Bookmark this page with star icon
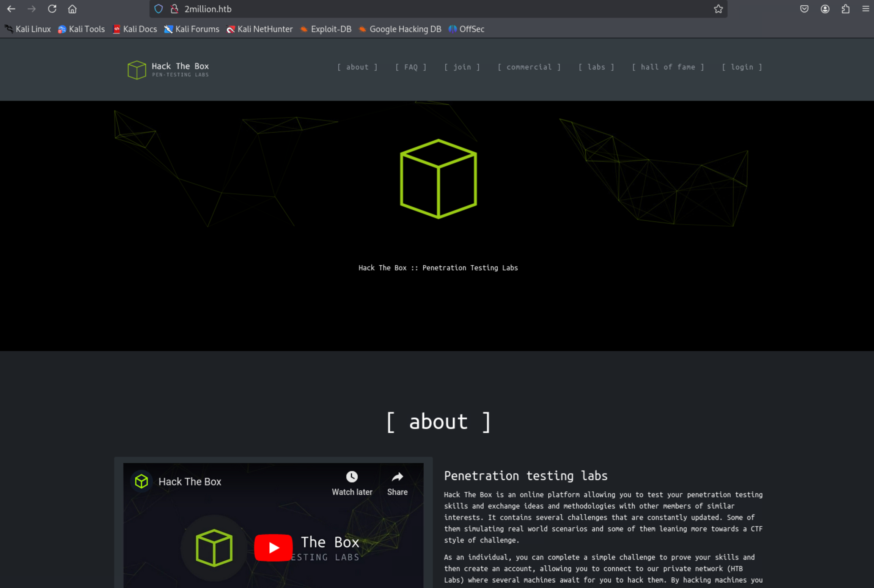 click(718, 9)
